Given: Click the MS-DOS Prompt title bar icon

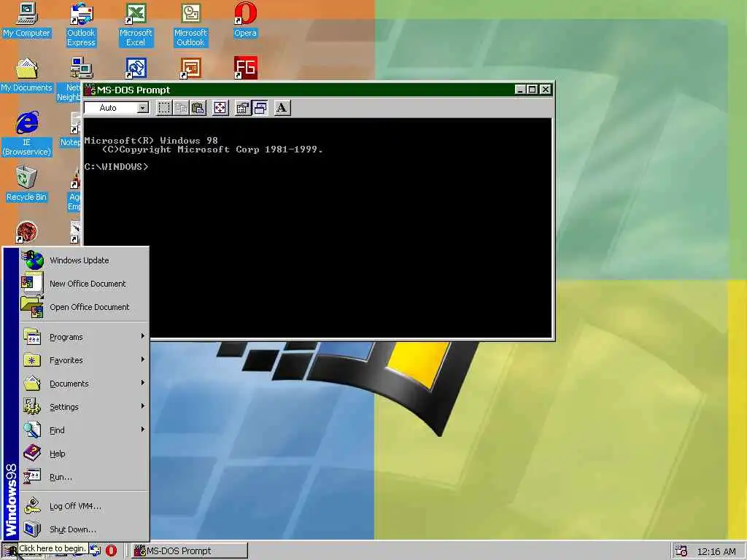Looking at the screenshot, I should (x=90, y=90).
